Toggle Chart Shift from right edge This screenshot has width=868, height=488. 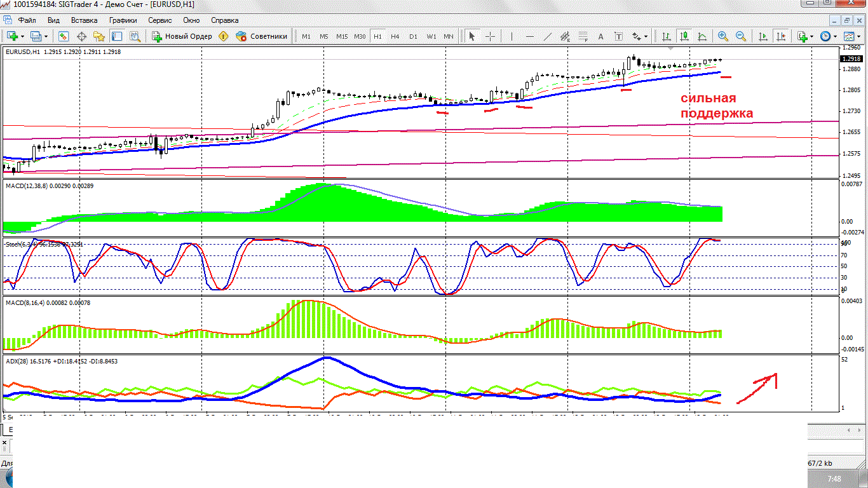pos(780,36)
